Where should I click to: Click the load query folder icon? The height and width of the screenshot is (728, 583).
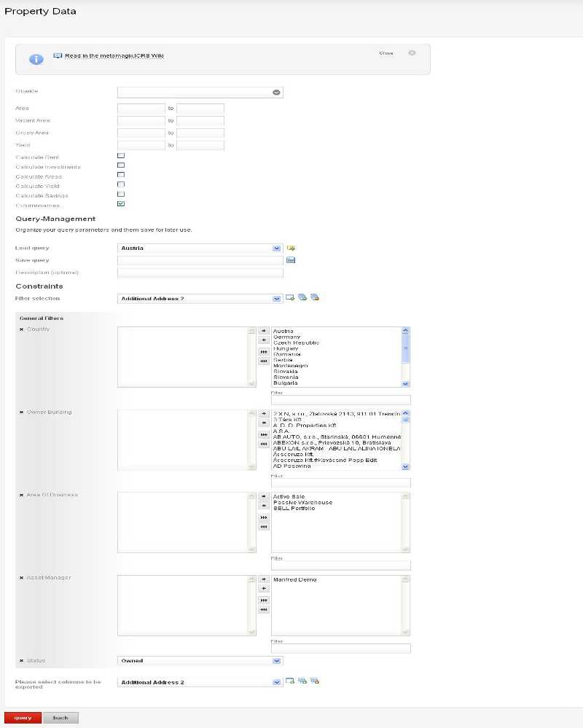point(291,248)
